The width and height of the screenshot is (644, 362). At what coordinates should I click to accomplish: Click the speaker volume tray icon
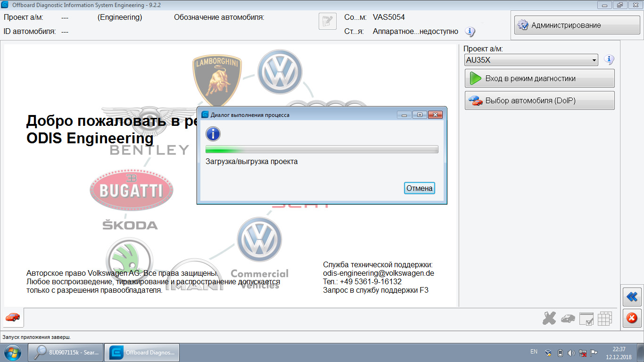tap(571, 353)
